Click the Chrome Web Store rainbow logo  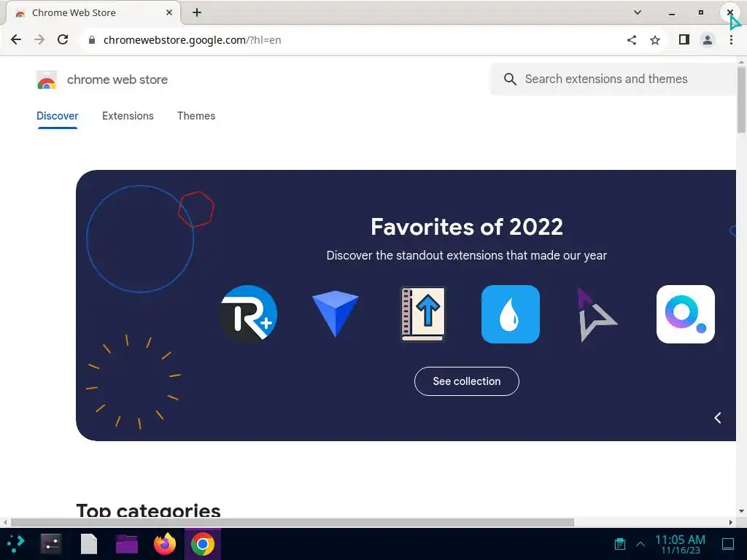(47, 80)
